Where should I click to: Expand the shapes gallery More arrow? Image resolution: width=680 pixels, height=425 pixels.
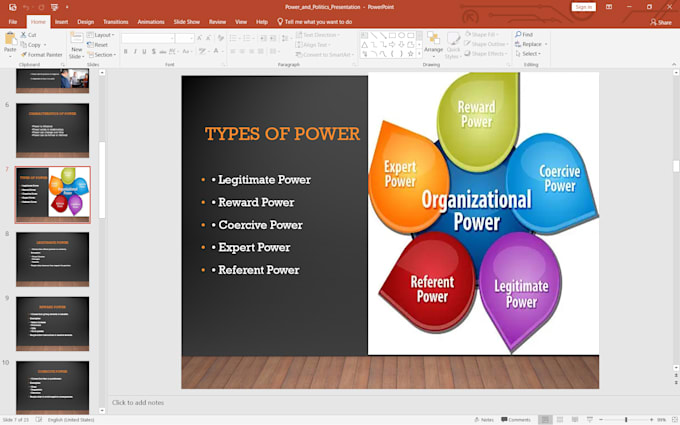point(419,54)
